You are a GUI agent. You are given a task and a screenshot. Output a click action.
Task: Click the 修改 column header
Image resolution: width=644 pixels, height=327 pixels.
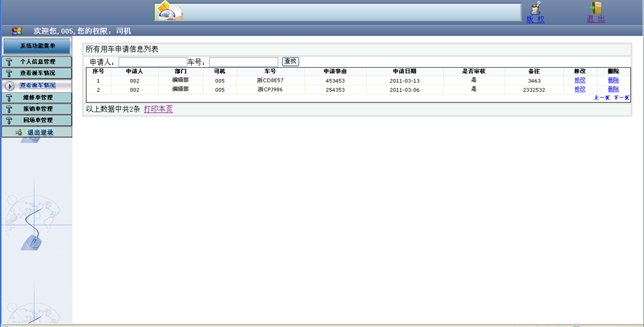[x=580, y=72]
